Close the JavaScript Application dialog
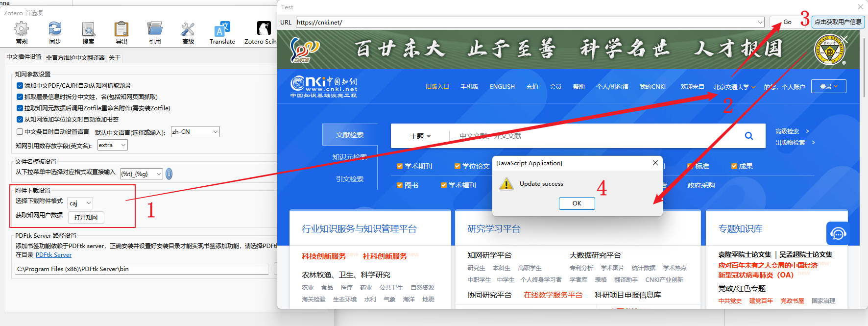 655,163
